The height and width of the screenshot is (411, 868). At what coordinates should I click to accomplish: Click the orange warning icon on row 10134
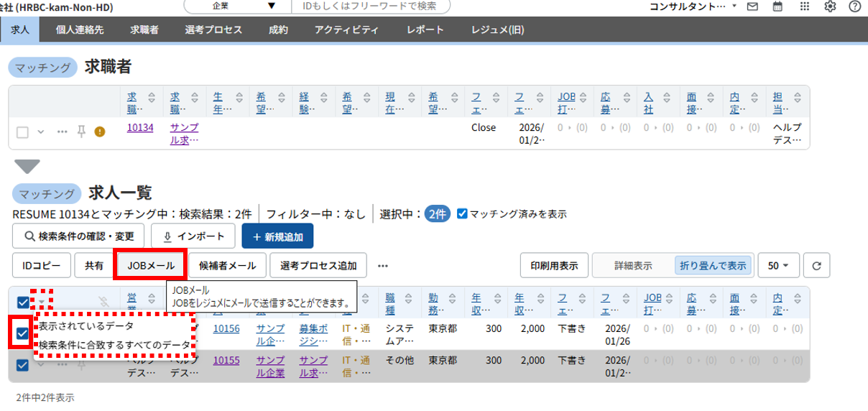100,131
